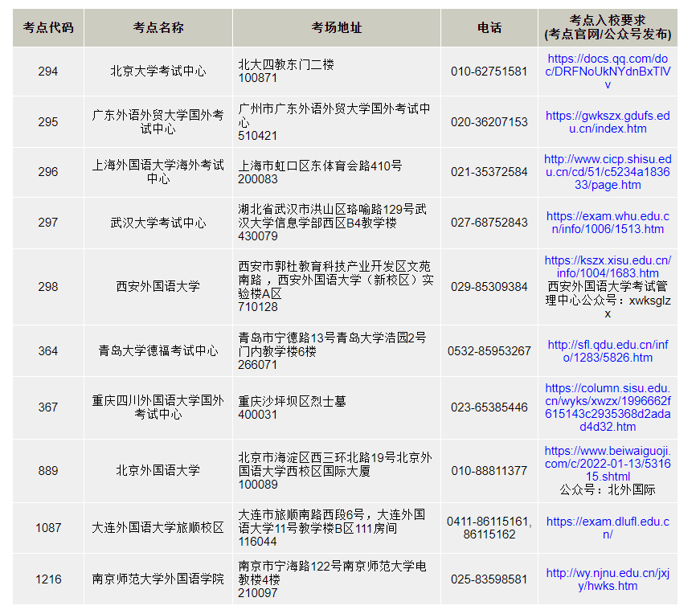Click the 考场地址 column header

click(x=337, y=27)
